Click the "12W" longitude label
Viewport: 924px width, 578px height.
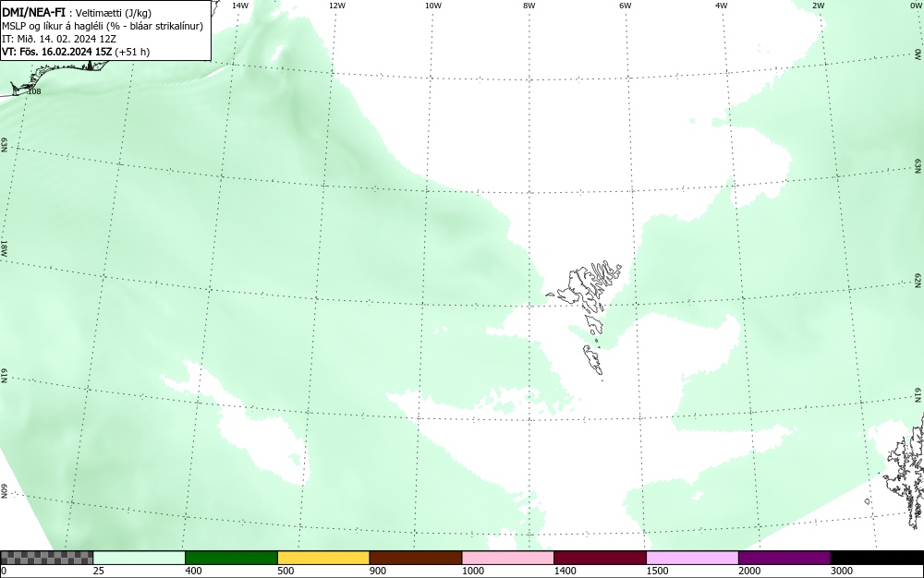337,6
